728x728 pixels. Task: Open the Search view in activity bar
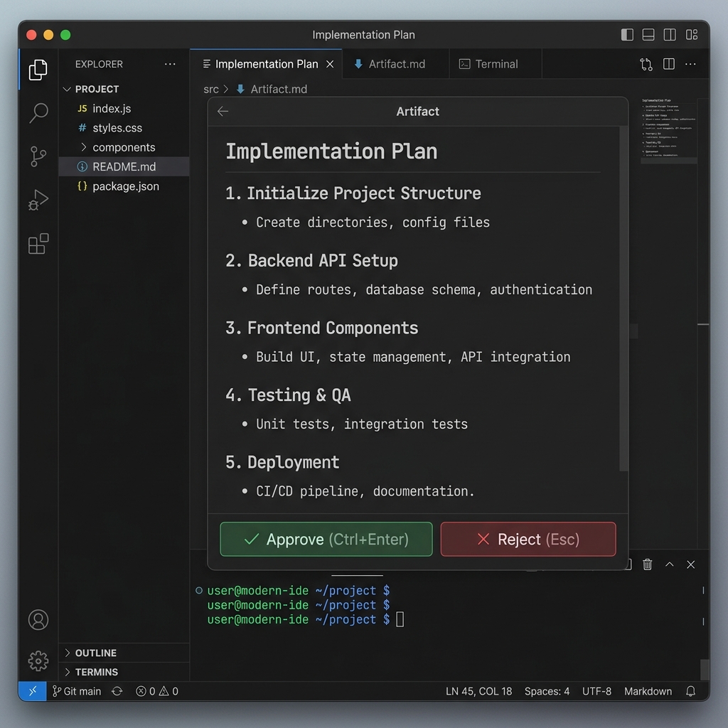(x=38, y=112)
